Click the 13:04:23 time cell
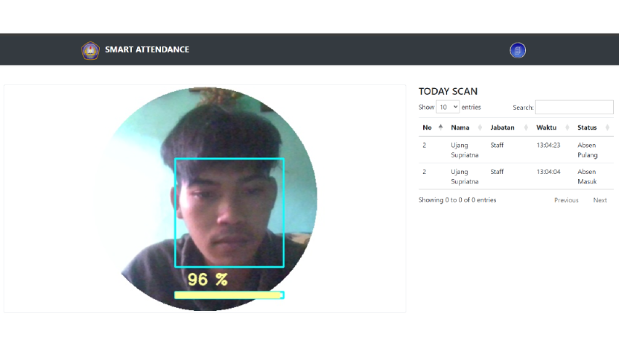Screen dimensions: 619x364 (x=548, y=146)
